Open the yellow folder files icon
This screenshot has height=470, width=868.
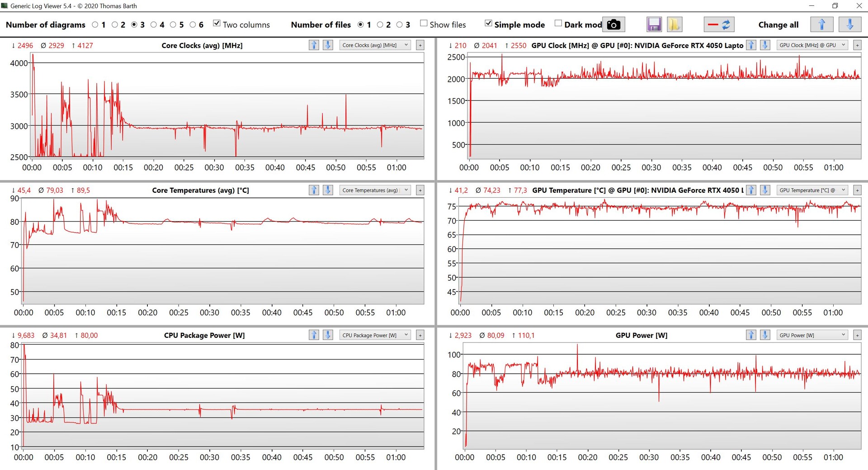[674, 24]
